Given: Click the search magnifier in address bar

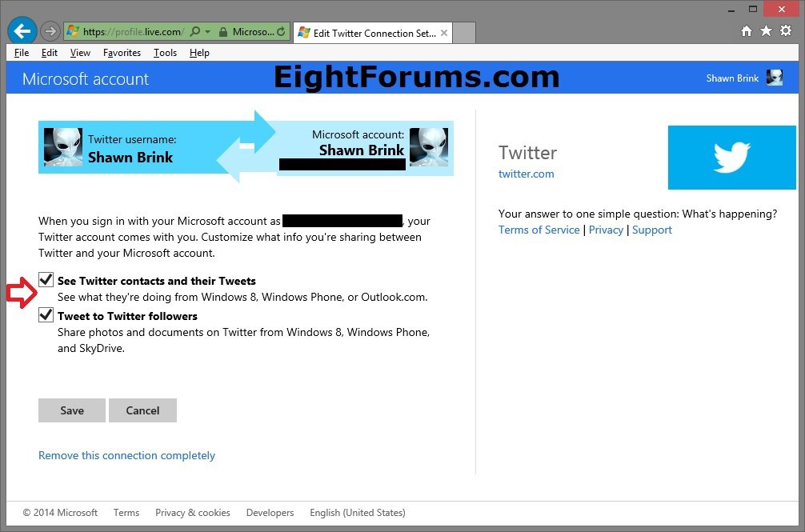Looking at the screenshot, I should (x=195, y=32).
